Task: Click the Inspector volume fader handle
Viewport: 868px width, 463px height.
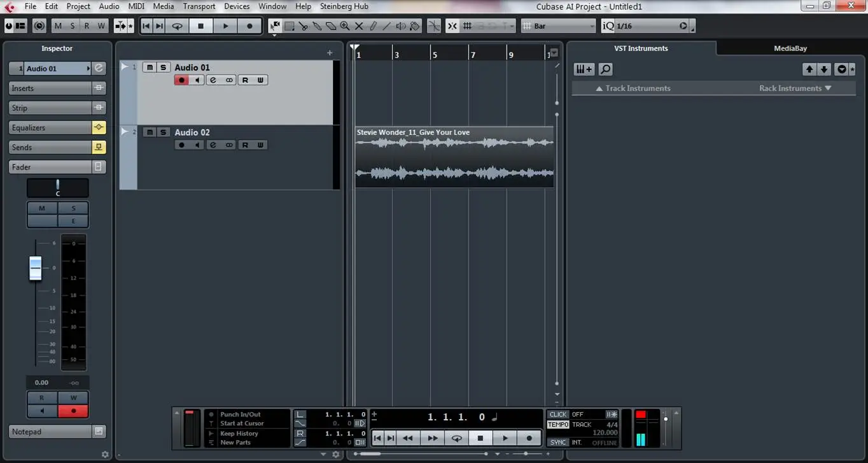Action: tap(36, 268)
